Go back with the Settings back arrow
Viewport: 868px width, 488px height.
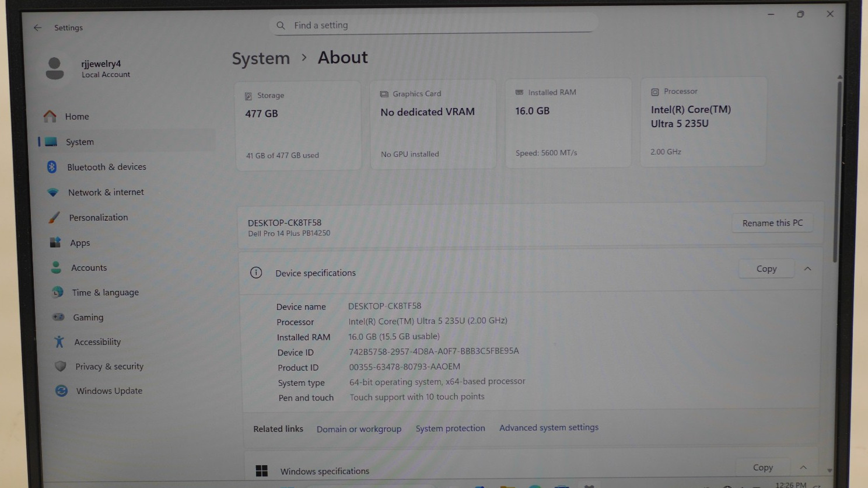pos(38,27)
